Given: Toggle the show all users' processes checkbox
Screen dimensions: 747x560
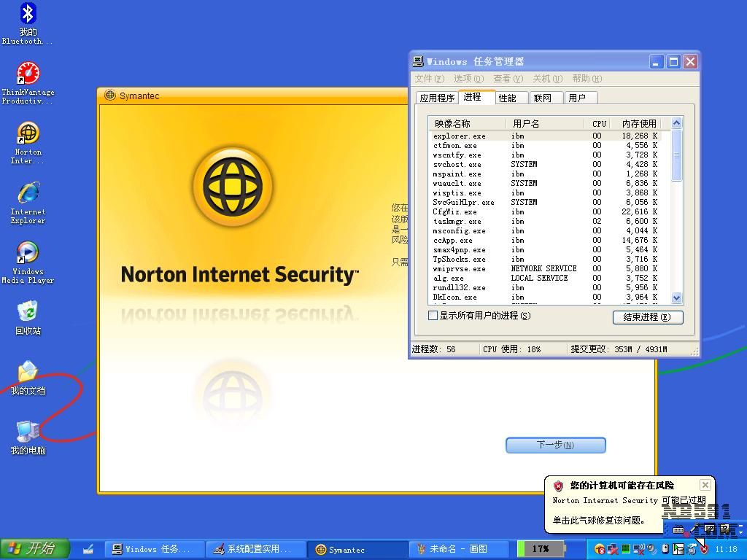Looking at the screenshot, I should click(x=433, y=316).
